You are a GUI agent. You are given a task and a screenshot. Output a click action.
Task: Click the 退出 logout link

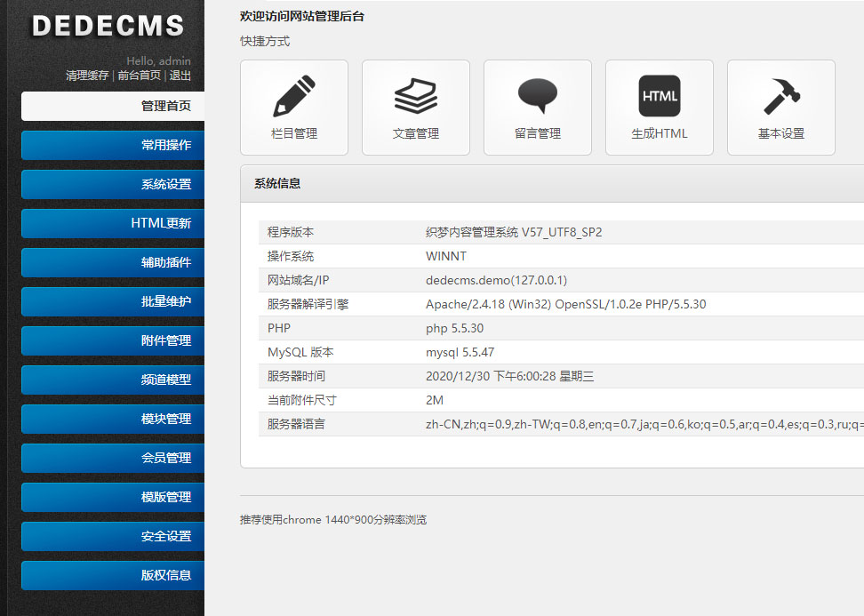[x=180, y=76]
